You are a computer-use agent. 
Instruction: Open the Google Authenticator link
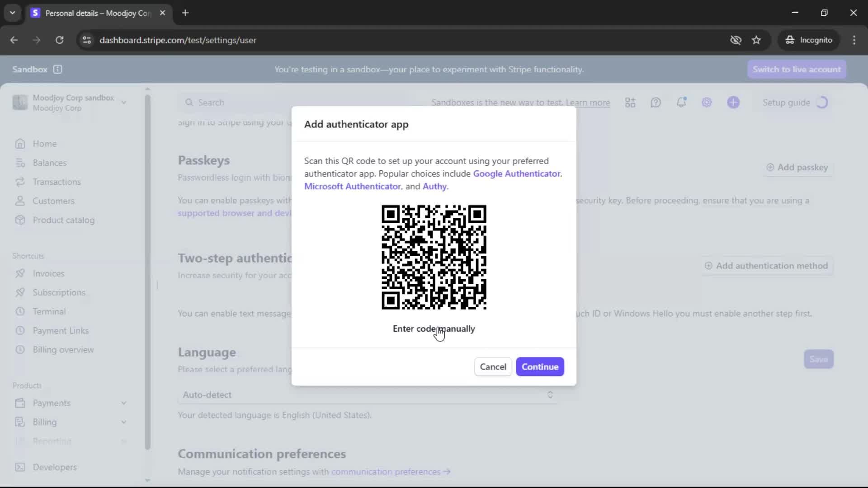[x=516, y=174]
